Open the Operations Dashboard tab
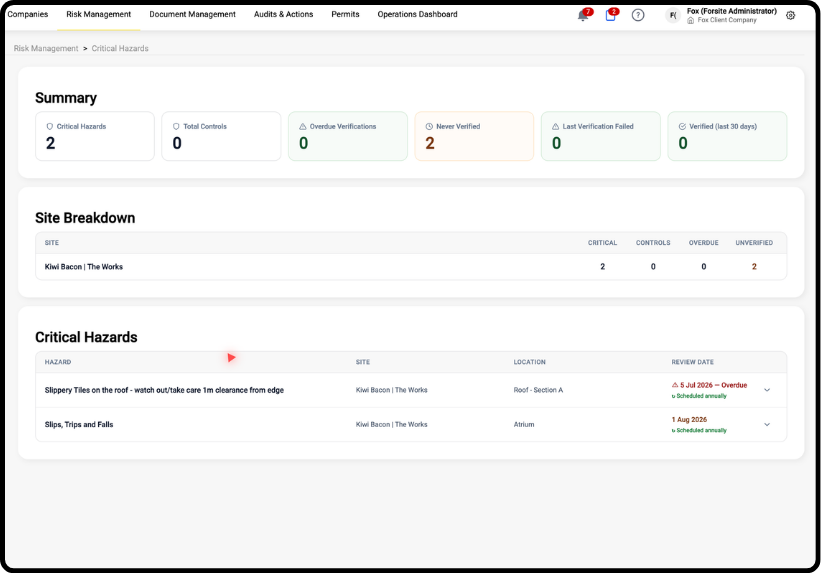This screenshot has width=821, height=574. [417, 14]
